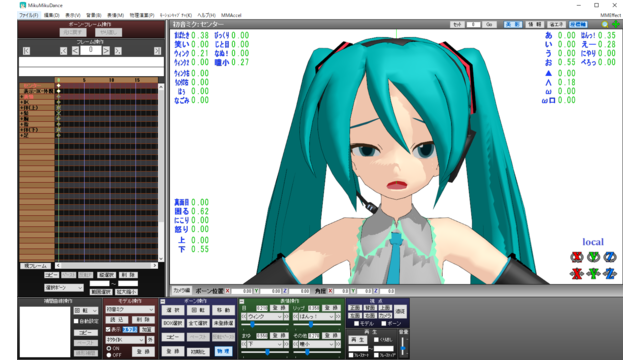Image resolution: width=640 pixels, height=360 pixels.
Task: Step forward one frame arrow
Action: pyautogui.click(x=106, y=51)
